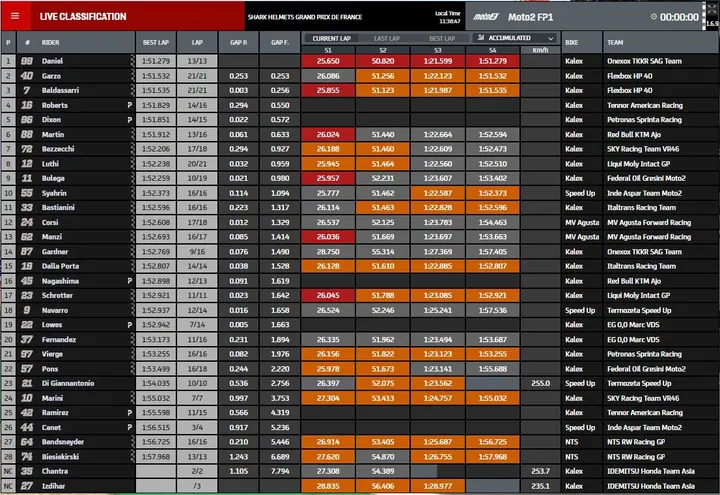The image size is (720, 495).
Task: Click the Local Time display
Action: pos(449,17)
